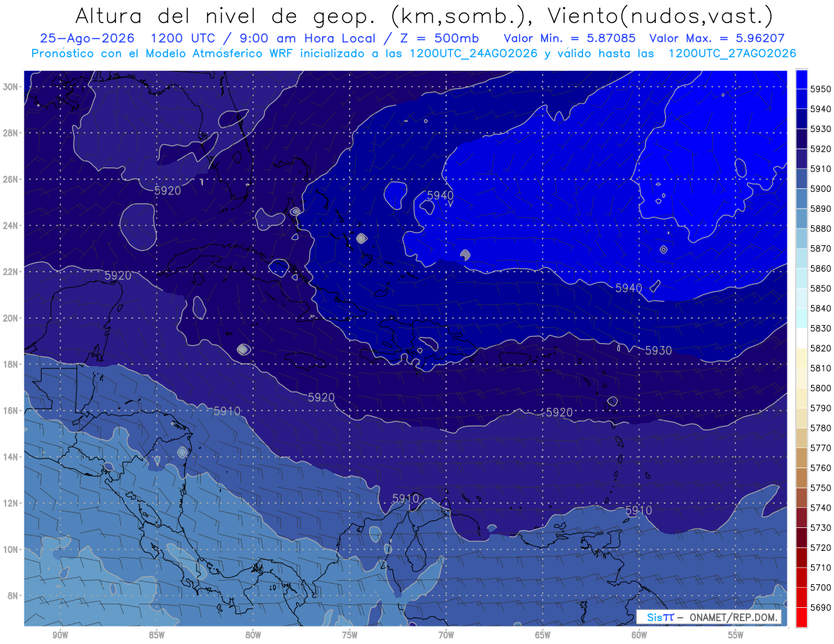This screenshot has width=834, height=644.
Task: Click latitude axis label 26N
Action: pos(10,179)
